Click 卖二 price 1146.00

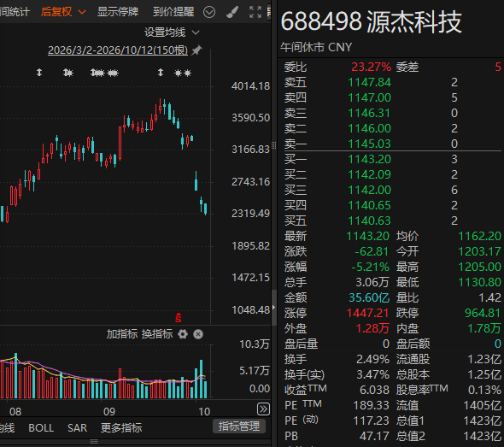click(x=370, y=129)
